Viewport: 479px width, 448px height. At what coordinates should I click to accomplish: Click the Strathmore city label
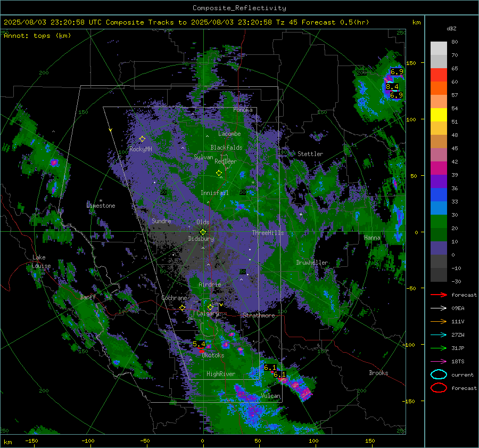259,315
